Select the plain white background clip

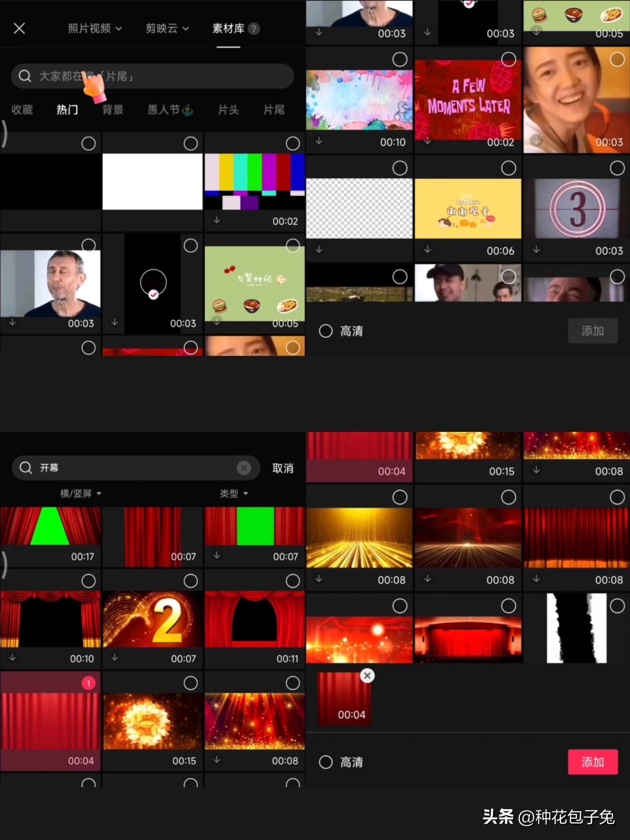[x=191, y=143]
